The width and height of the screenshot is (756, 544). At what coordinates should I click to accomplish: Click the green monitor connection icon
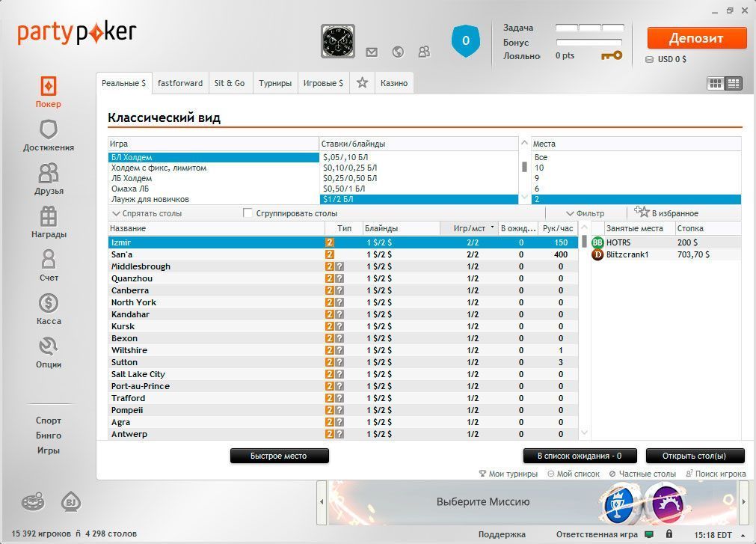click(650, 534)
